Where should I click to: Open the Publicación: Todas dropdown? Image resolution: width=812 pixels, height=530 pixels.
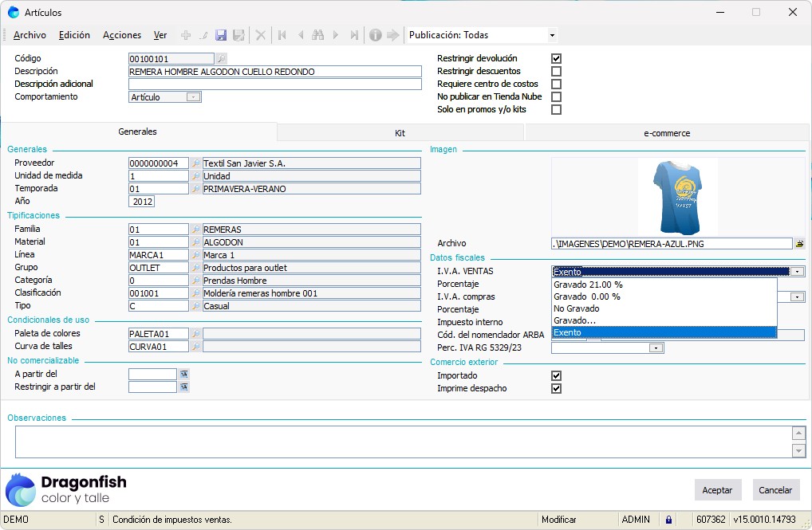point(552,35)
